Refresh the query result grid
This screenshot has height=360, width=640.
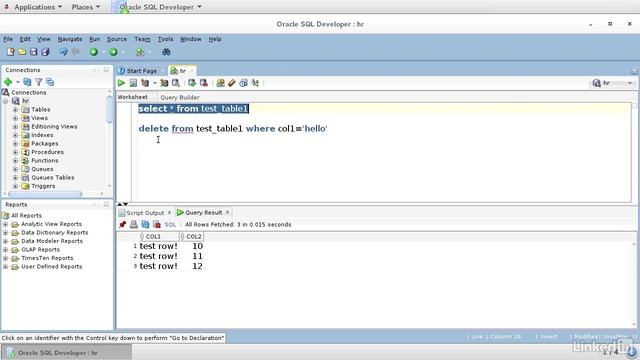(x=145, y=224)
